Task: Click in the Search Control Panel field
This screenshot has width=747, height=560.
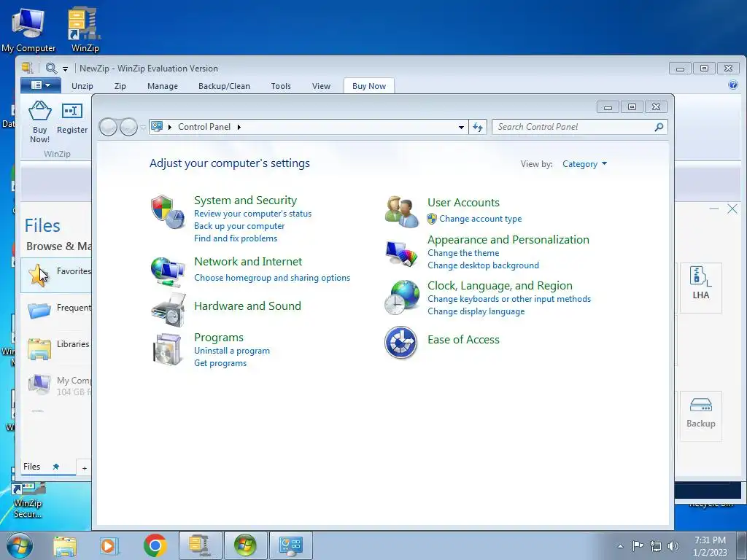Action: point(572,127)
